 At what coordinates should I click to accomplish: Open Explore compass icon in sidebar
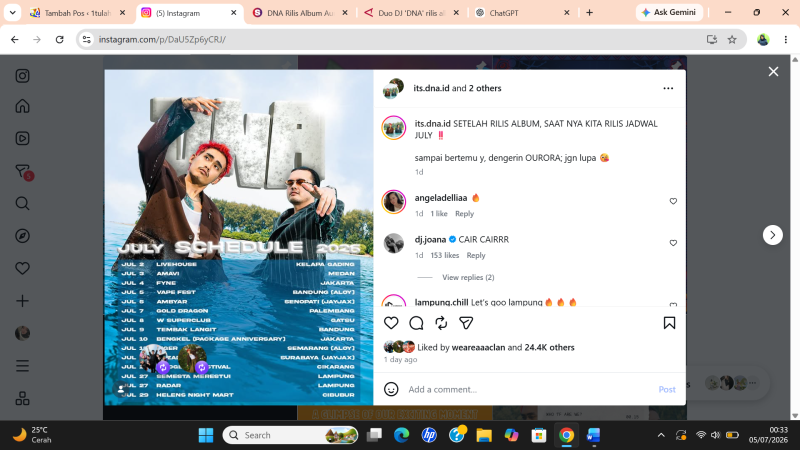[x=22, y=236]
